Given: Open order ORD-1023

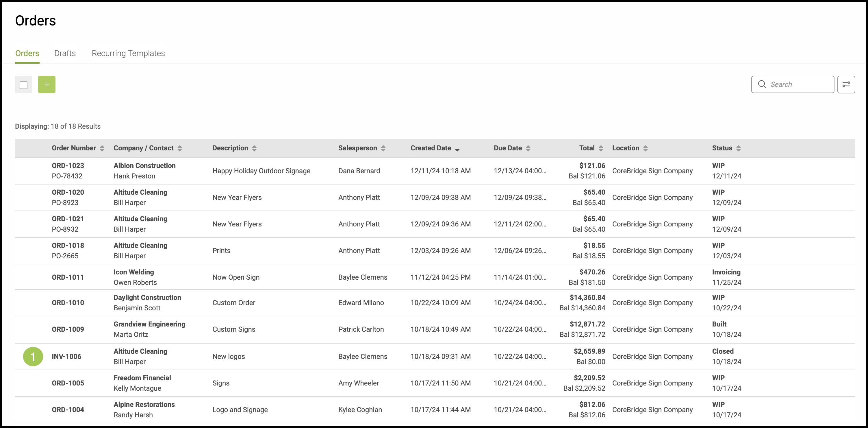Looking at the screenshot, I should click(x=68, y=166).
